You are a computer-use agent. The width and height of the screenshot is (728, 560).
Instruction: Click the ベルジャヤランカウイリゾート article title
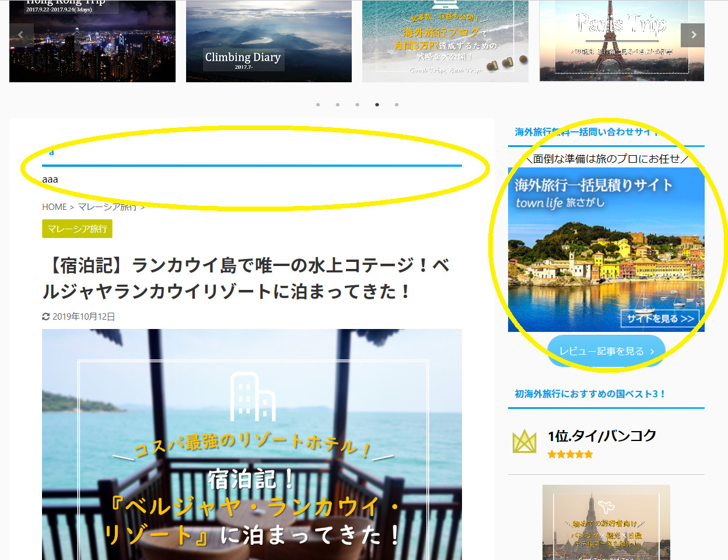(246, 278)
